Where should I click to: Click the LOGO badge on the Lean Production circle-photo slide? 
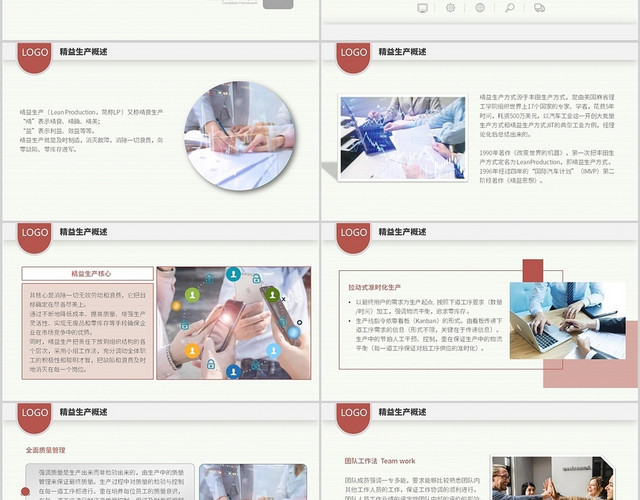click(35, 58)
